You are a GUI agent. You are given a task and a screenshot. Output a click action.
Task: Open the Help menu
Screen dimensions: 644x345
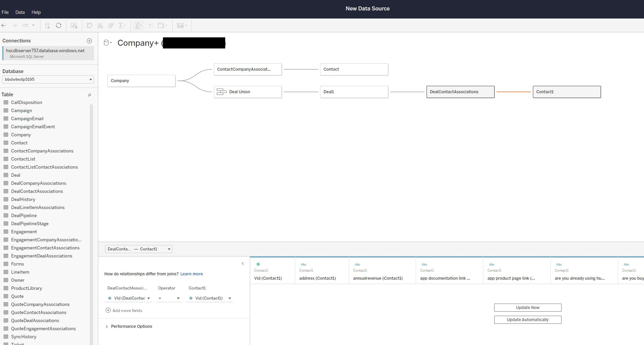coord(36,12)
